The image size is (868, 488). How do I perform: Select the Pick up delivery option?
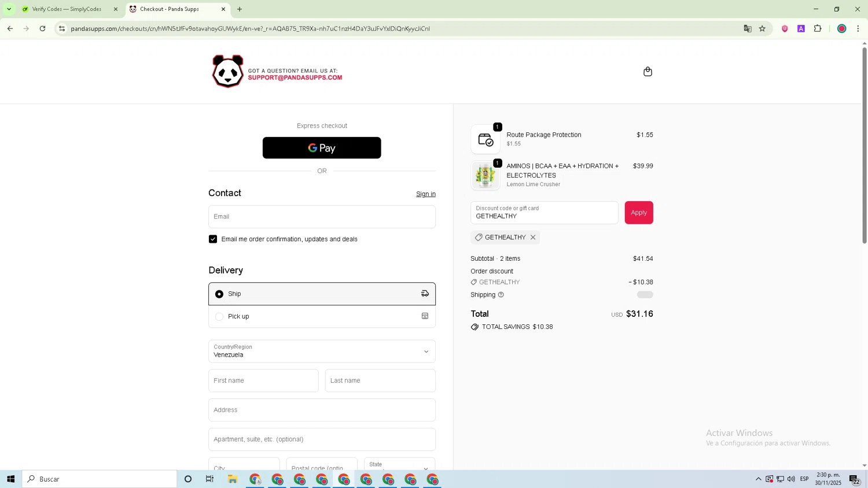(322, 316)
